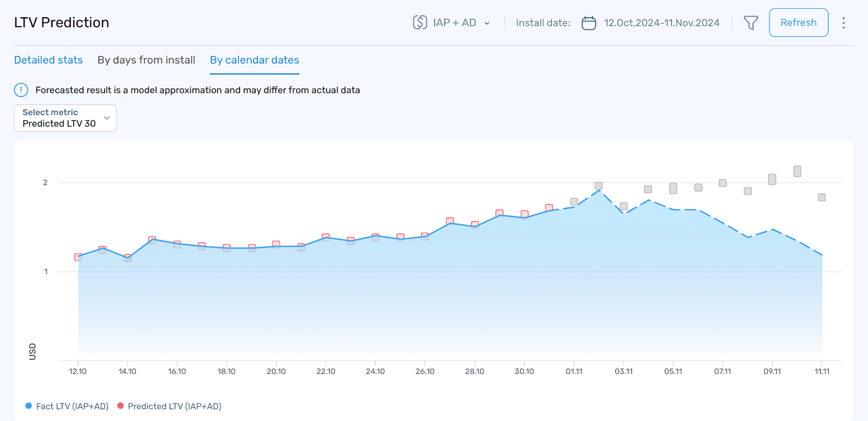
Task: Click the currency IAP + AD icon
Action: pyautogui.click(x=420, y=23)
